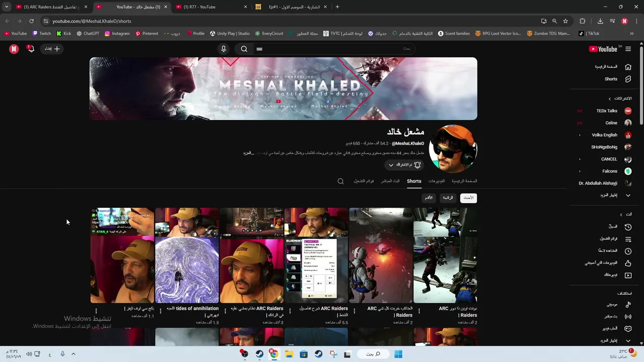Viewport: 644px width, 362px height.
Task: Open the You (أنت) section chevron
Action: (621, 215)
